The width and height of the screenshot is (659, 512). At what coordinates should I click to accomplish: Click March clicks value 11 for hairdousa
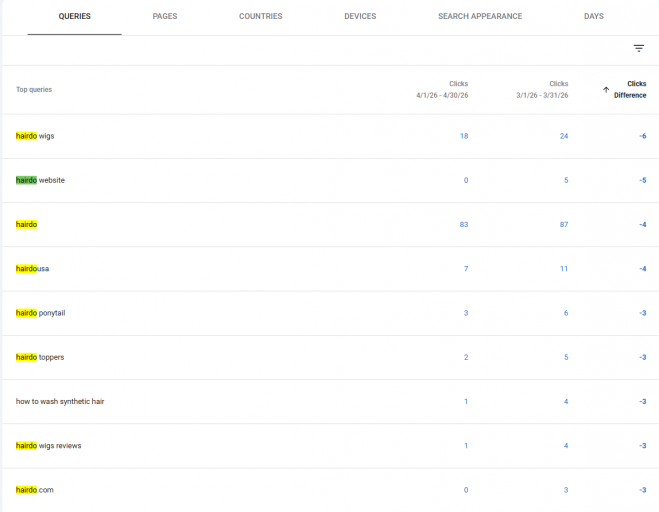(564, 269)
